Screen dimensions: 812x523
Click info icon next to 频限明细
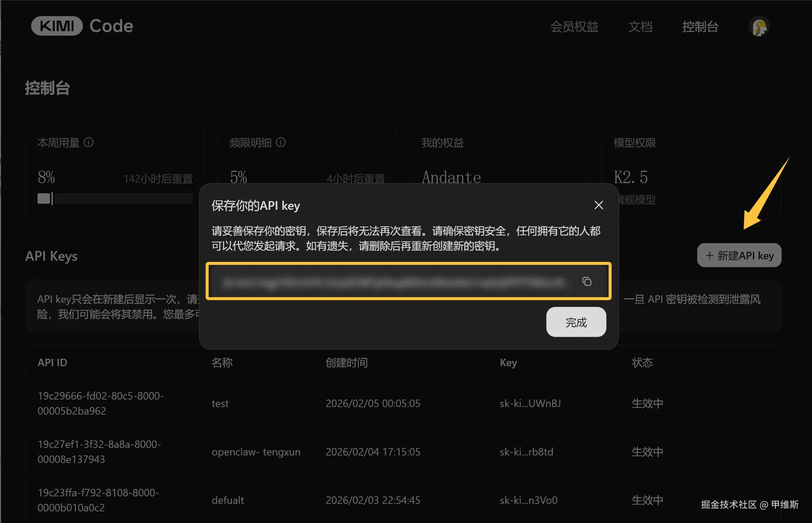[281, 143]
